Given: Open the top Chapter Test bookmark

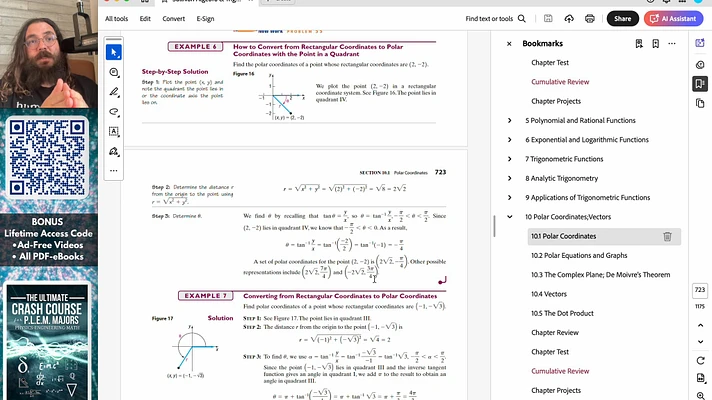Looking at the screenshot, I should [x=550, y=63].
